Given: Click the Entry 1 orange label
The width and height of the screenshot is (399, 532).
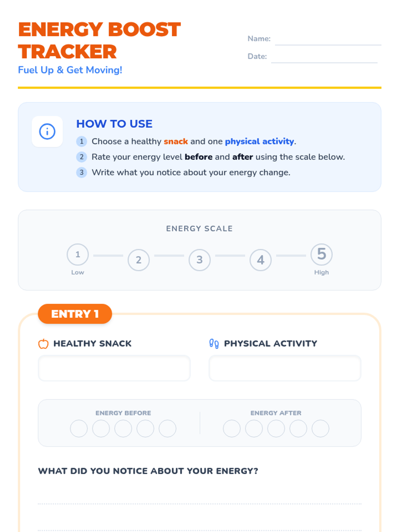Looking at the screenshot, I should click(x=75, y=314).
